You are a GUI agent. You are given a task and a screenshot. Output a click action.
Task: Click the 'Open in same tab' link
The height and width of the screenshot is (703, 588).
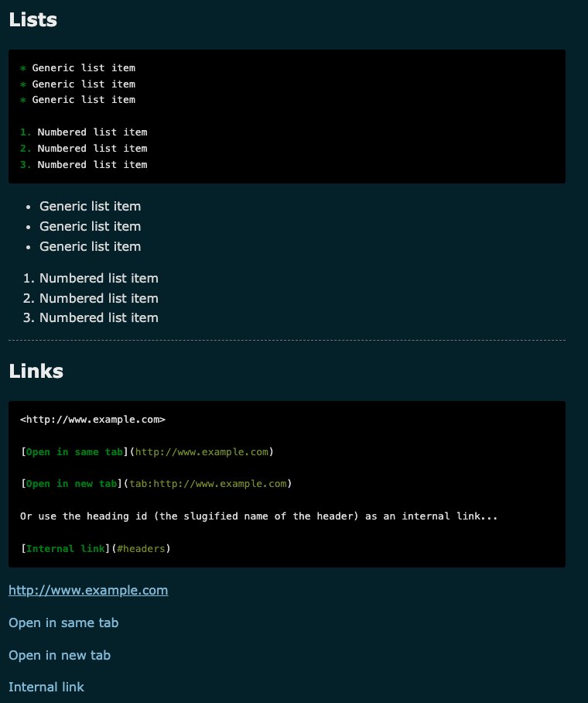(63, 622)
